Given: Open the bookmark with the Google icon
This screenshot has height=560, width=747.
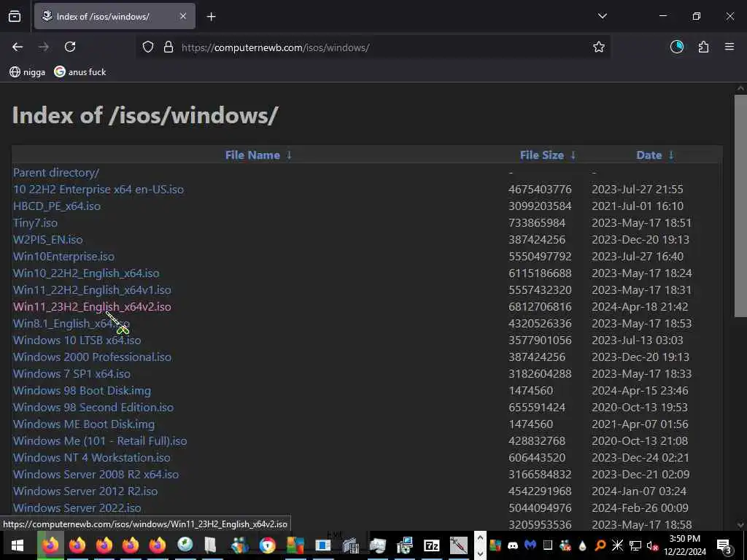Looking at the screenshot, I should 80,72.
